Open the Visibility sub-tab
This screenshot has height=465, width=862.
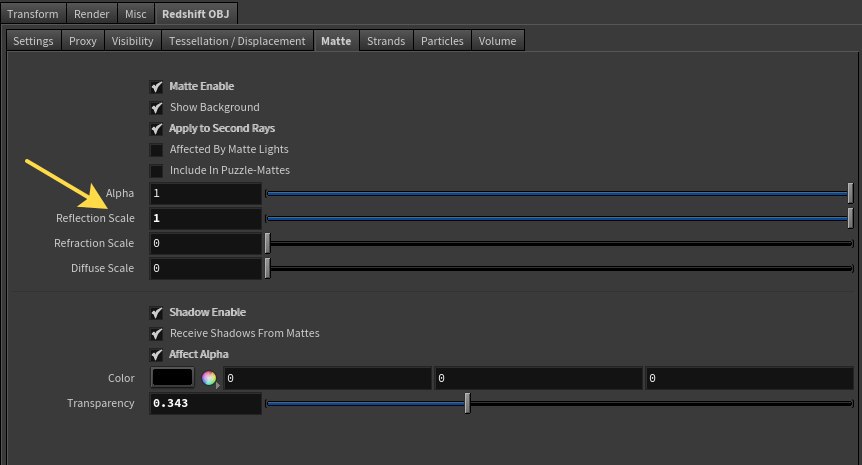(132, 41)
